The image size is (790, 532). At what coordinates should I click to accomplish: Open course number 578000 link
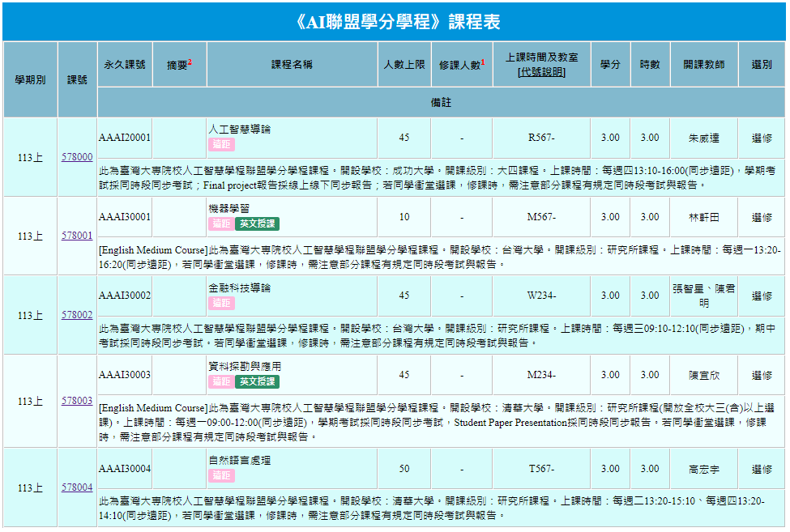pos(77,157)
